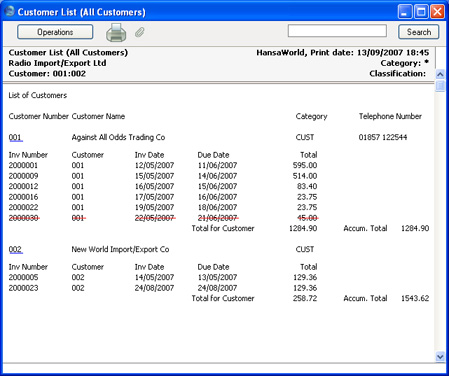Click due date 15/06/2007
449x376 pixels.
[x=217, y=186]
